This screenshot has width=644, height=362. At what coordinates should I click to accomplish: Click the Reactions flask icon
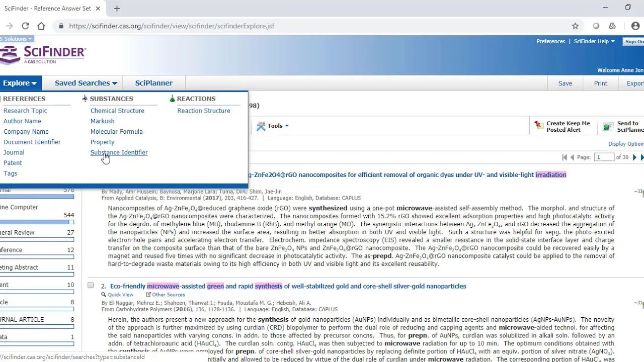[172, 99]
